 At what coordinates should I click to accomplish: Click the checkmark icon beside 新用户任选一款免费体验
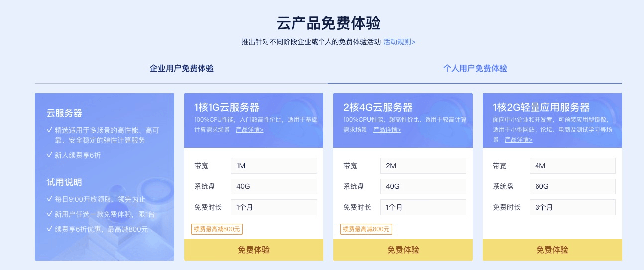click(50, 214)
